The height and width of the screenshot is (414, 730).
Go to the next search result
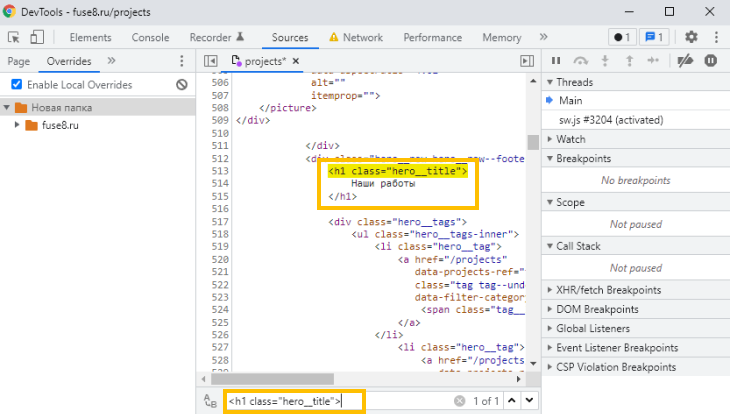click(530, 401)
